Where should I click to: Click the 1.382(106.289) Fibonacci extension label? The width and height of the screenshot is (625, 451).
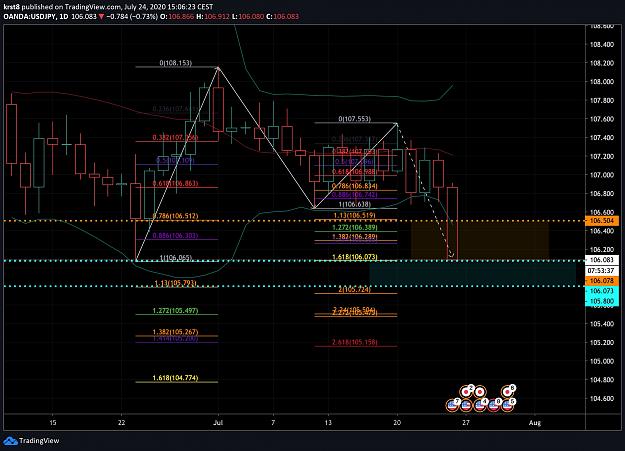(x=354, y=237)
